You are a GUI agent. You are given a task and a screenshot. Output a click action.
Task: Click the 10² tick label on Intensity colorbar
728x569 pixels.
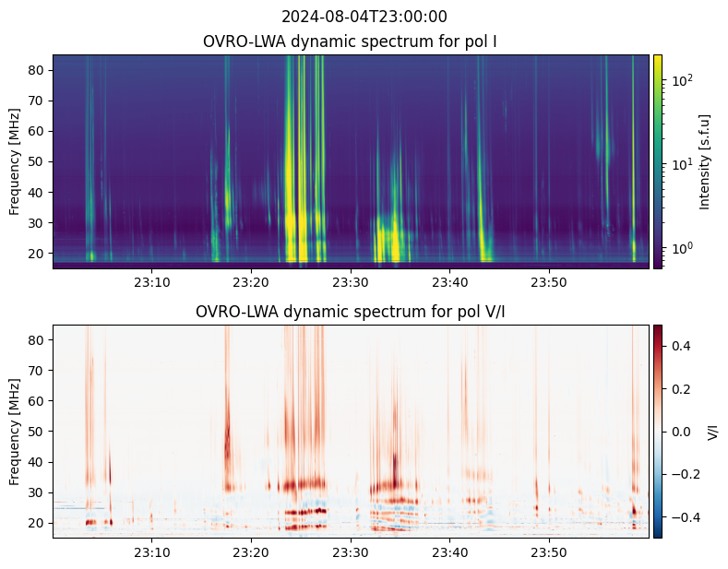coord(681,81)
